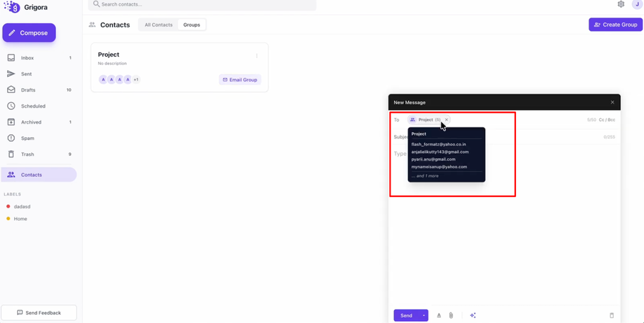Click flash_formatz@yahoo.co.in in the tooltip

pyautogui.click(x=439, y=145)
